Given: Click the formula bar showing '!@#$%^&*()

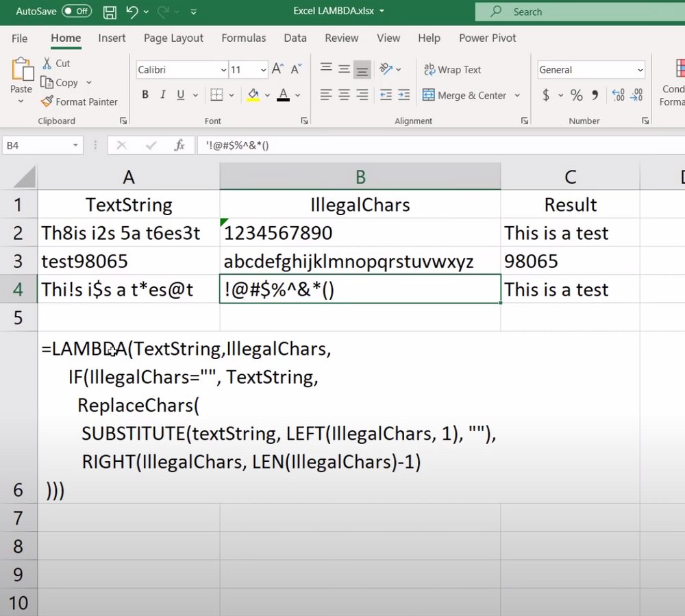Looking at the screenshot, I should [x=441, y=145].
